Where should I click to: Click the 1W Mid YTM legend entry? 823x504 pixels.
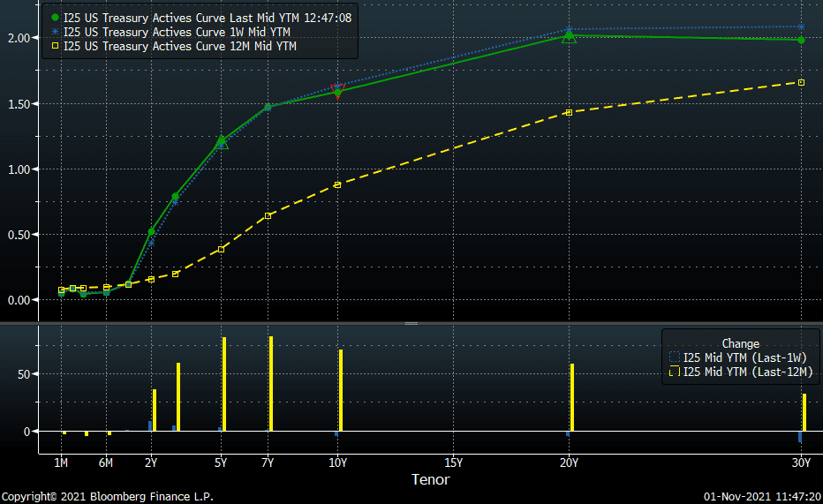tap(171, 32)
